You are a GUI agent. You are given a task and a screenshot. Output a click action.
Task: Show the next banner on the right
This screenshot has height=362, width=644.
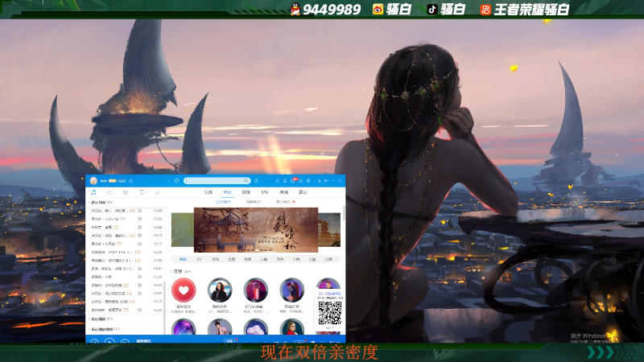click(x=329, y=230)
